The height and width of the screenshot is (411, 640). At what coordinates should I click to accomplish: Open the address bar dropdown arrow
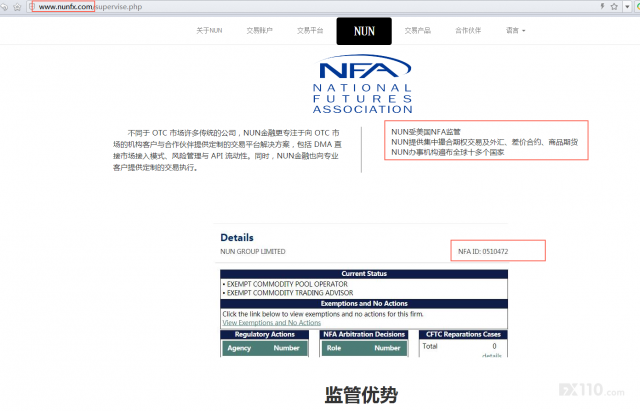click(627, 7)
